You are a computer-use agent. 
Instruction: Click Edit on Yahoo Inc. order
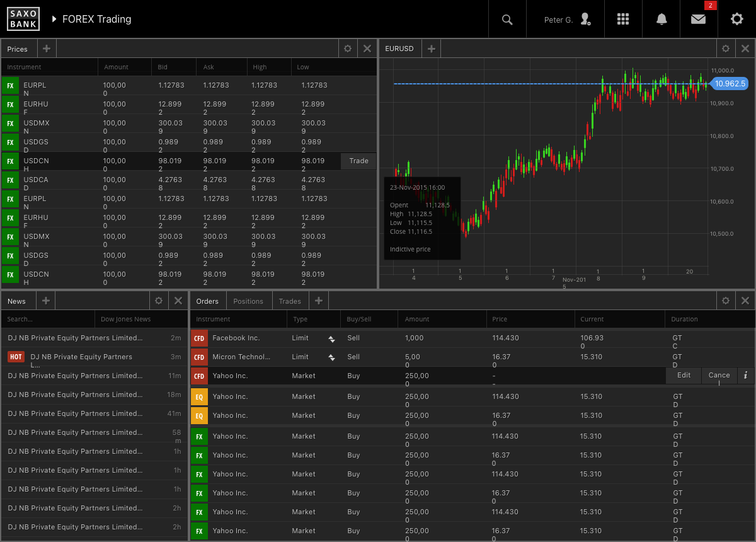[x=684, y=375]
